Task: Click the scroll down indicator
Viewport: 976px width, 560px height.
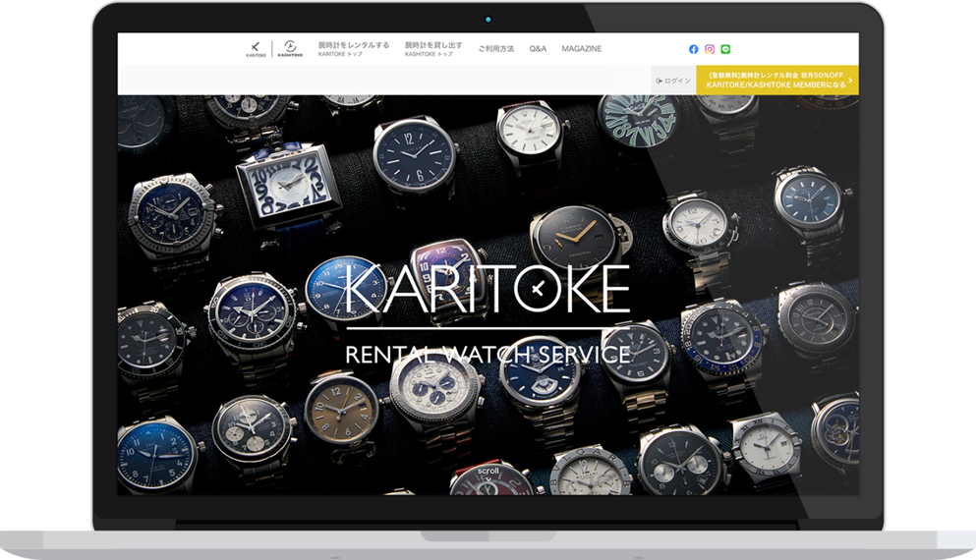Action: (488, 475)
